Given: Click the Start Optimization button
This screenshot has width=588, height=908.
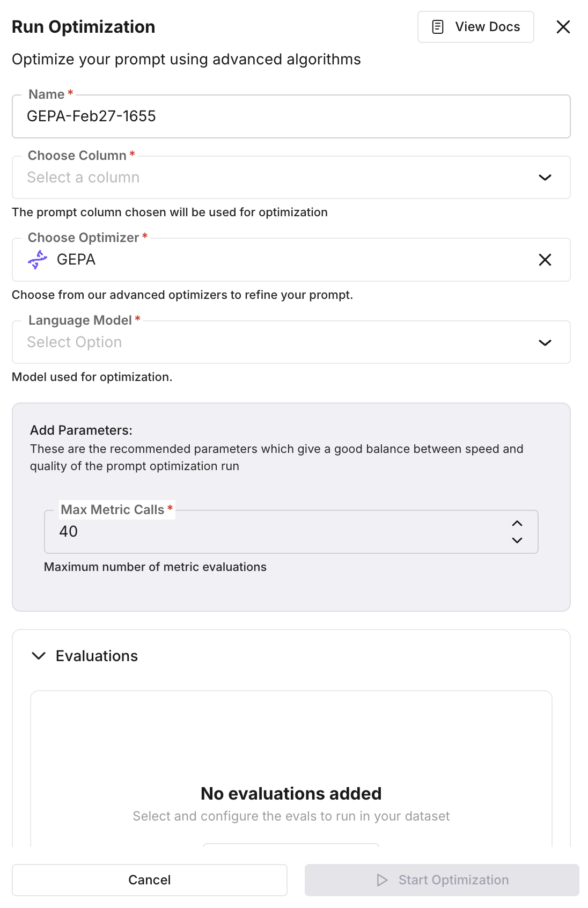Looking at the screenshot, I should coord(442,880).
